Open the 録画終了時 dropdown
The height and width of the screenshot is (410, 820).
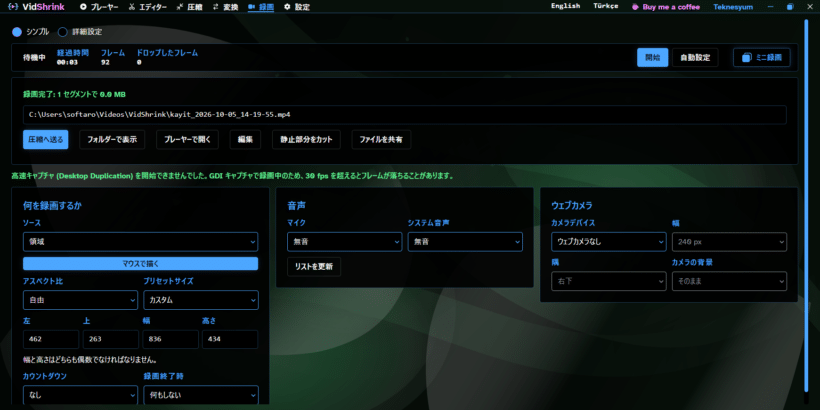[x=201, y=395]
